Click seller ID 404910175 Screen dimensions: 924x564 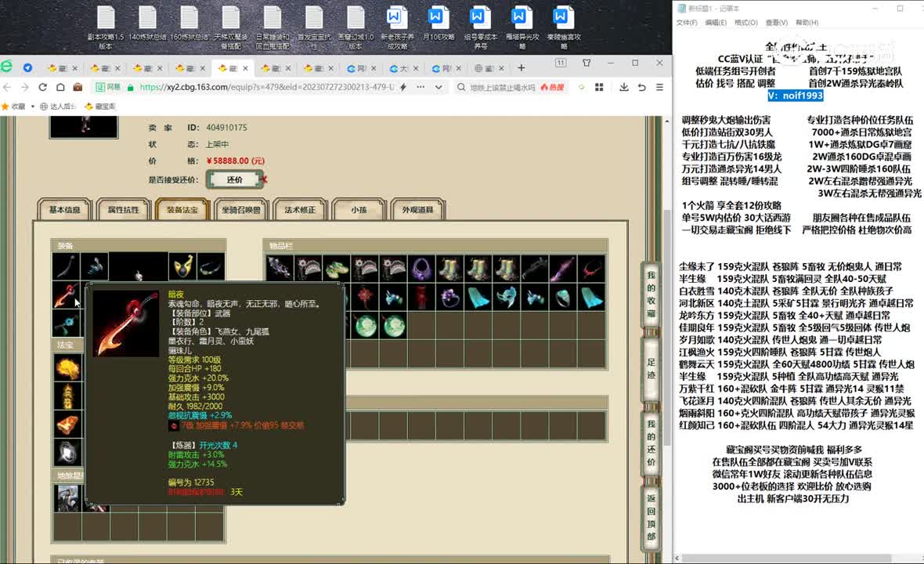pyautogui.click(x=226, y=128)
